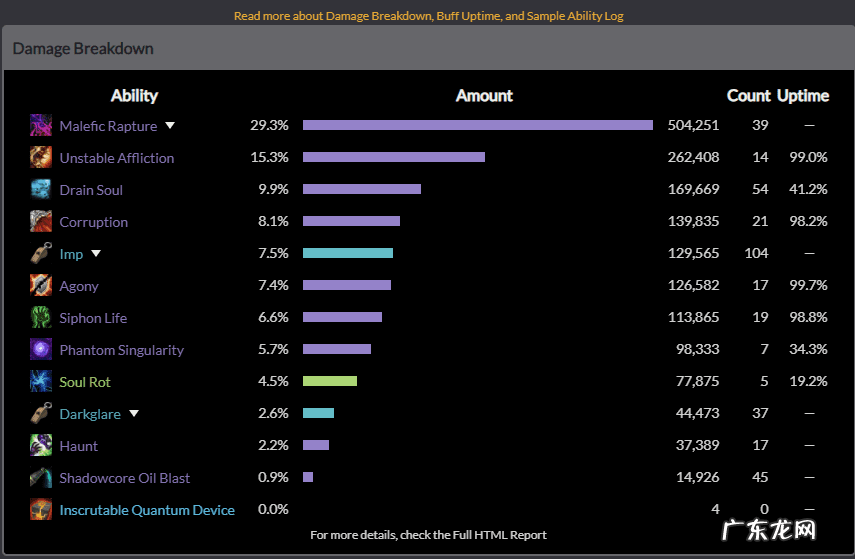Viewport: 855px width, 559px height.
Task: Click the Soul Rot ability icon
Action: pyautogui.click(x=41, y=382)
